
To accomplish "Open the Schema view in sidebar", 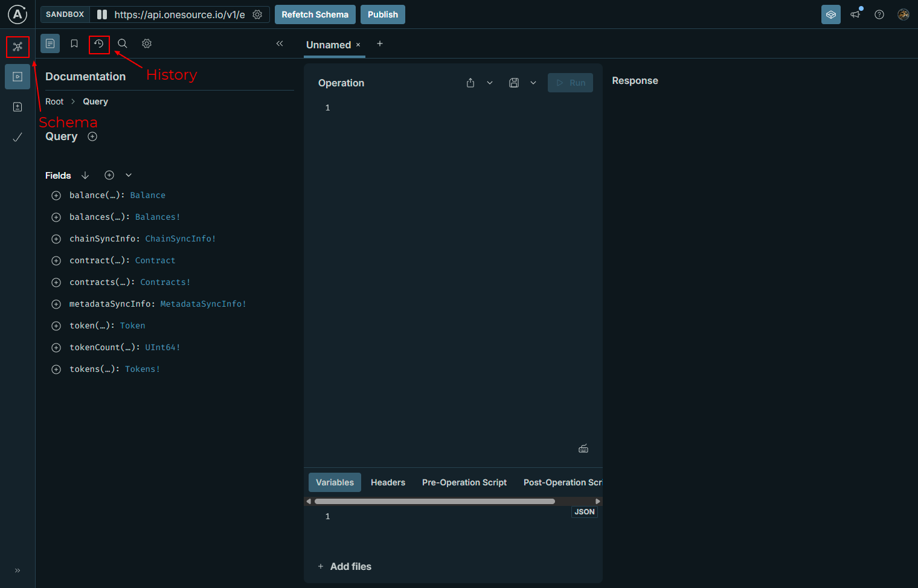I will pos(18,46).
